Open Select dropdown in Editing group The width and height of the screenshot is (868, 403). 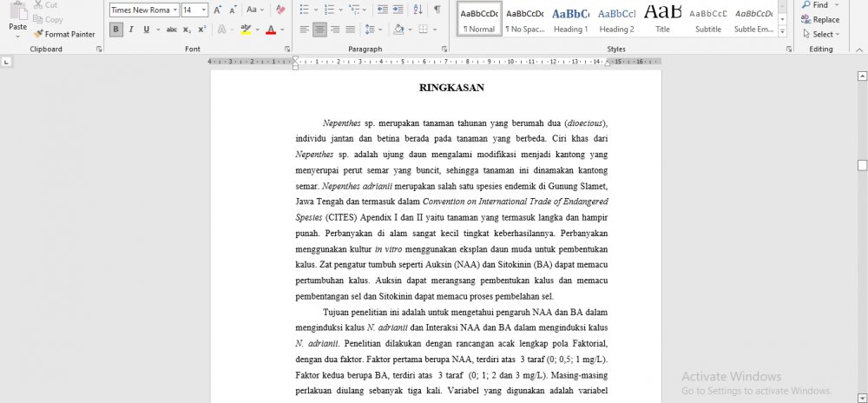(821, 34)
